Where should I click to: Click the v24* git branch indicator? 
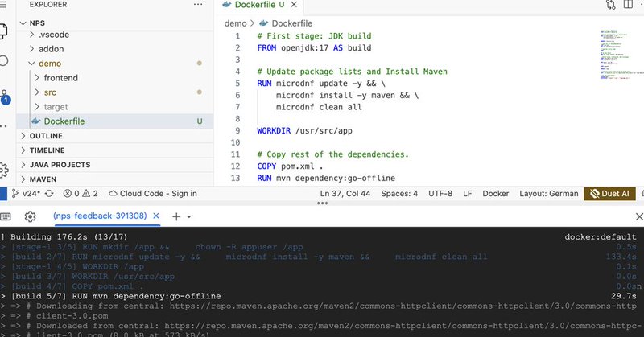pos(26,193)
